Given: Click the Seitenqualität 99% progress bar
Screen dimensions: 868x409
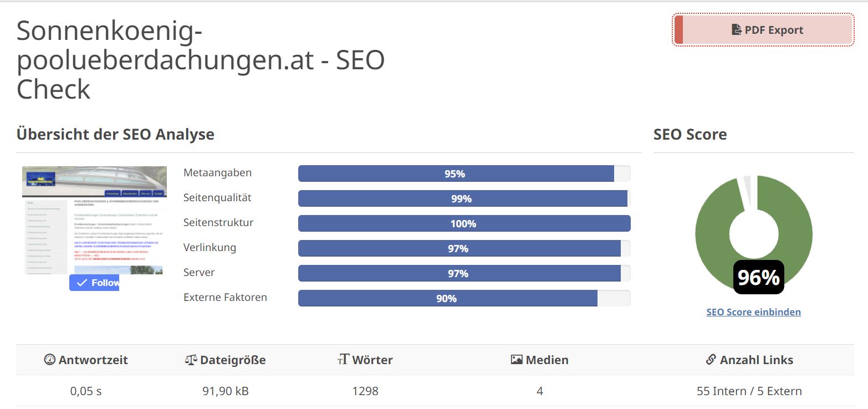Looking at the screenshot, I should coord(464,198).
